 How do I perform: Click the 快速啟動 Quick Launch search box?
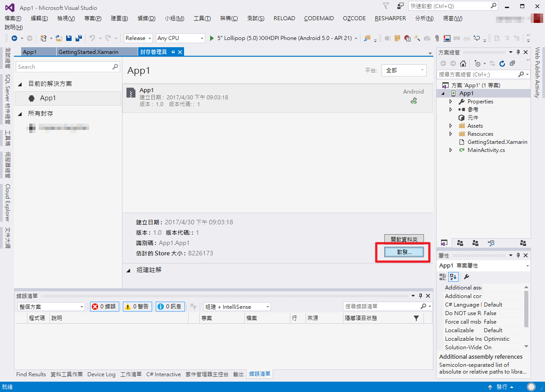[x=453, y=6]
